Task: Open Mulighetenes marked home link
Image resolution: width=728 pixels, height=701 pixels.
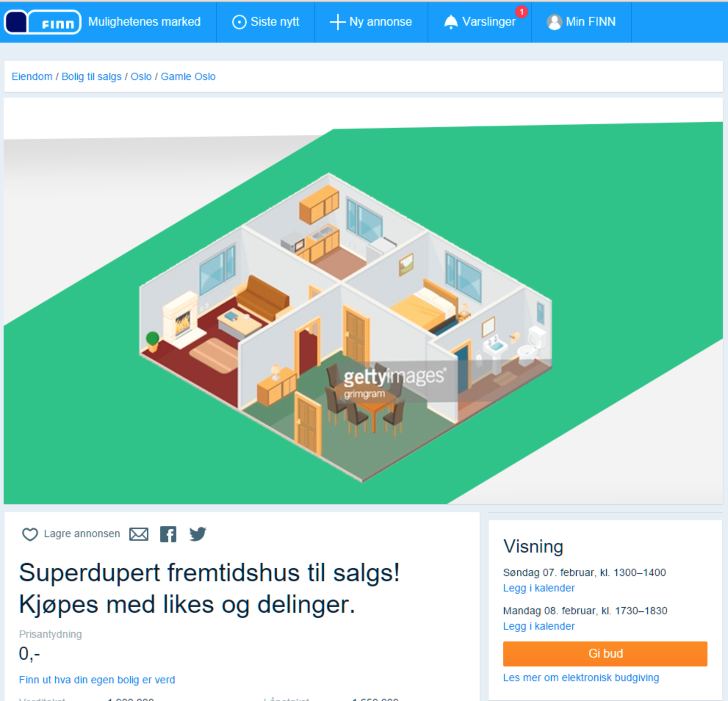Action: coord(144,22)
